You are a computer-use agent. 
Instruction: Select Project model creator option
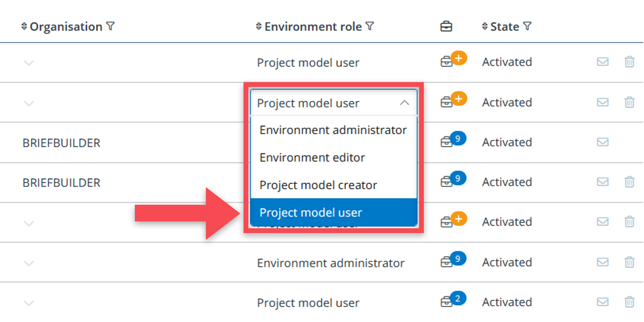[318, 185]
